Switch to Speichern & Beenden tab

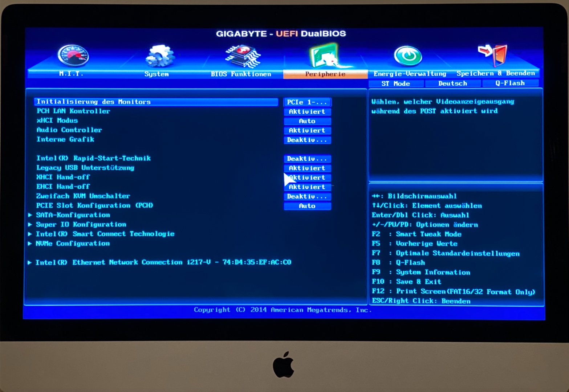click(x=496, y=73)
